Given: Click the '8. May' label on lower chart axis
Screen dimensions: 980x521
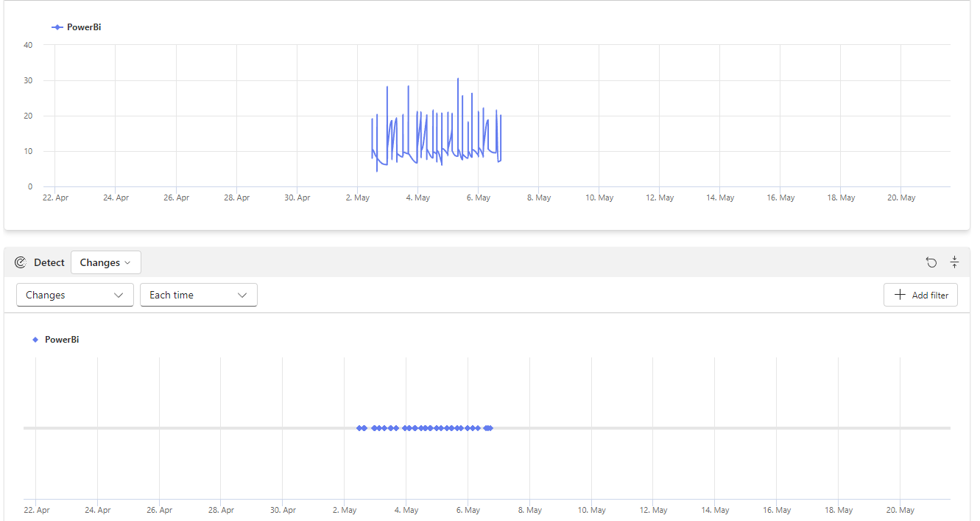Looking at the screenshot, I should [x=529, y=510].
